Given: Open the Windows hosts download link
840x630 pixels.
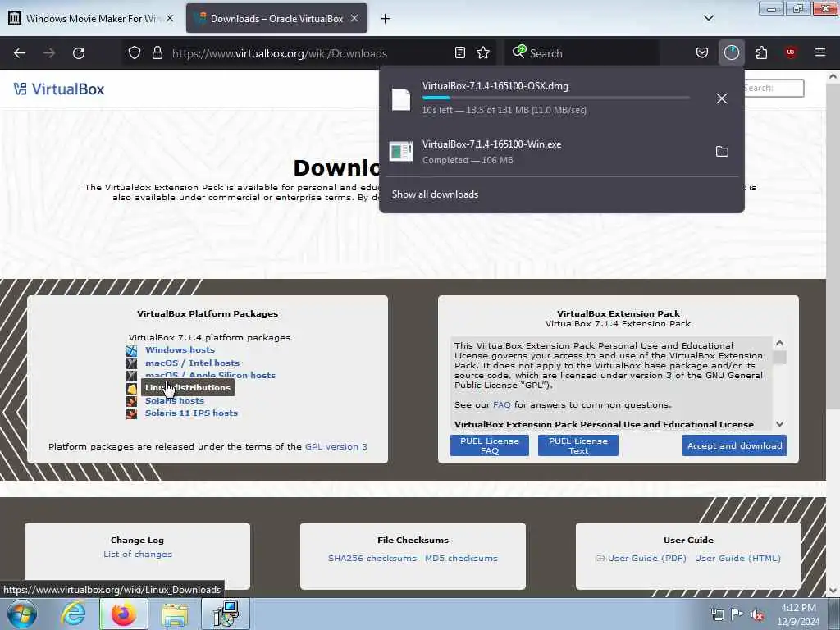Looking at the screenshot, I should [x=180, y=349].
